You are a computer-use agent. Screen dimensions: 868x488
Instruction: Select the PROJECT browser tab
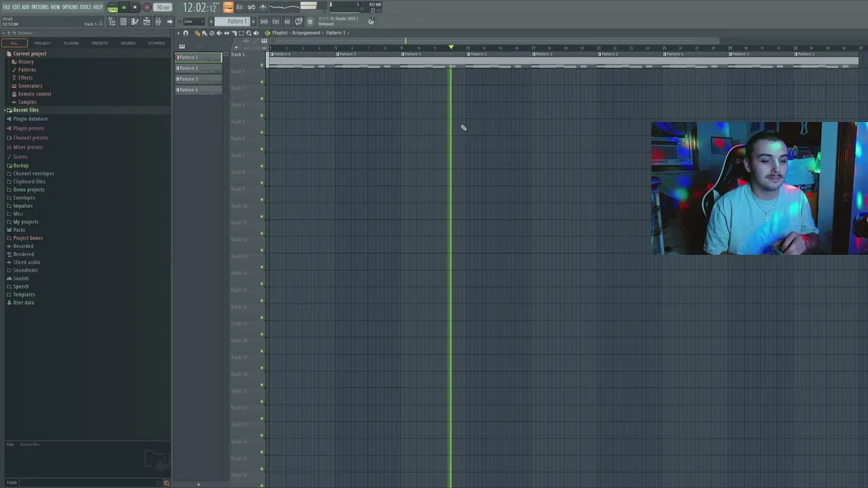43,43
